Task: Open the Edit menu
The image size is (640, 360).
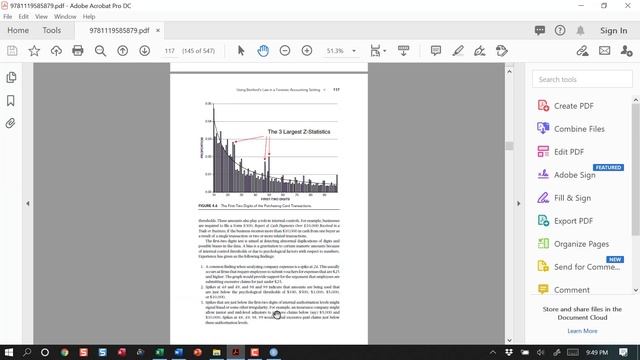Action: [23, 16]
